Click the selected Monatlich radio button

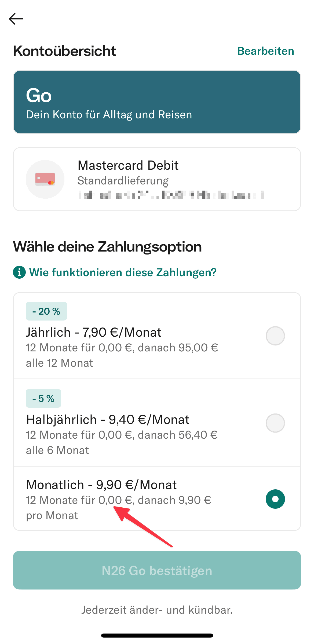pos(275,499)
